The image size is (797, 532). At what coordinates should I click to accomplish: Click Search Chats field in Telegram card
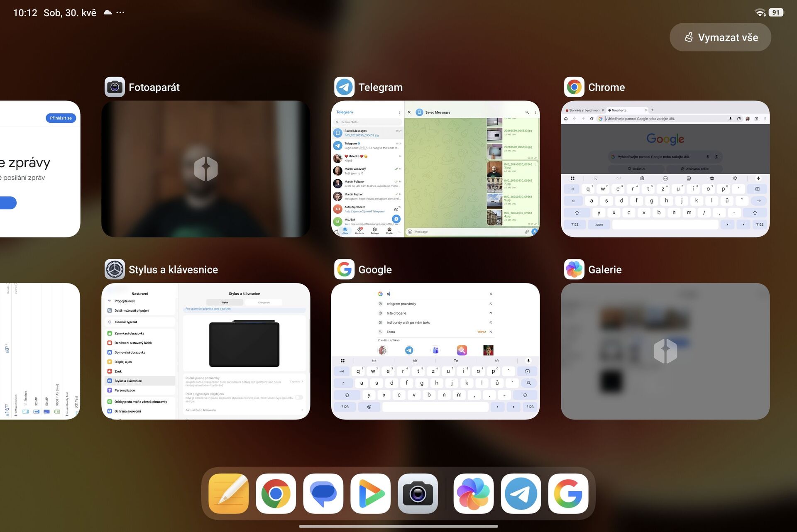tap(368, 122)
